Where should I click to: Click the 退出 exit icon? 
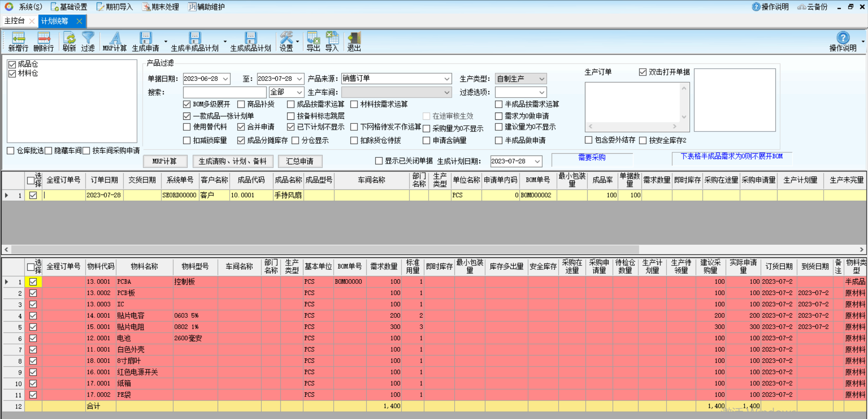[x=354, y=38]
